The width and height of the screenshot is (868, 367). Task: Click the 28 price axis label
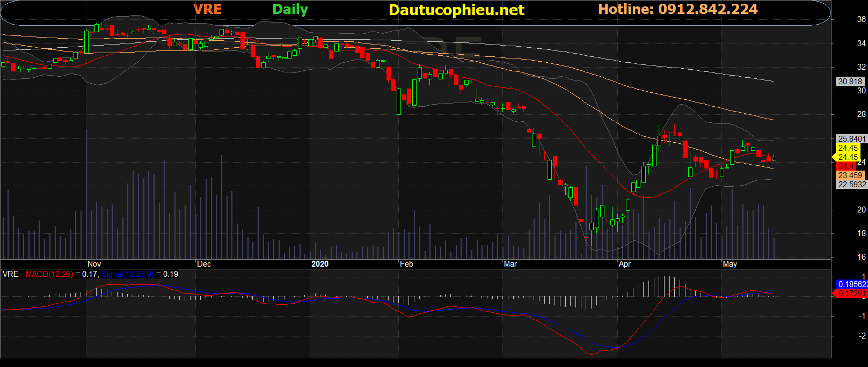861,114
